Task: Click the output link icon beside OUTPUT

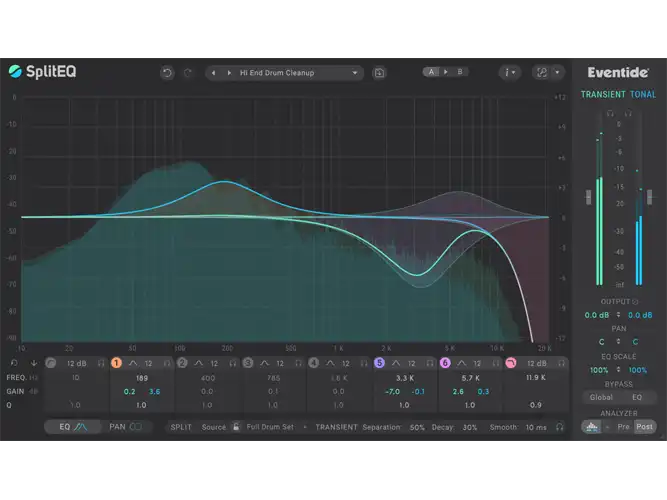Action: (636, 302)
